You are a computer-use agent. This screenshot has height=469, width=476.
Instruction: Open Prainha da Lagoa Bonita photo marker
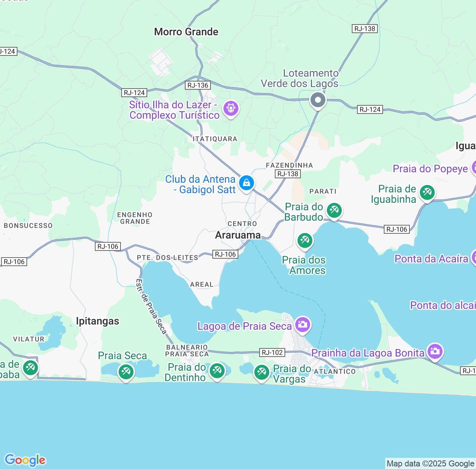click(434, 351)
